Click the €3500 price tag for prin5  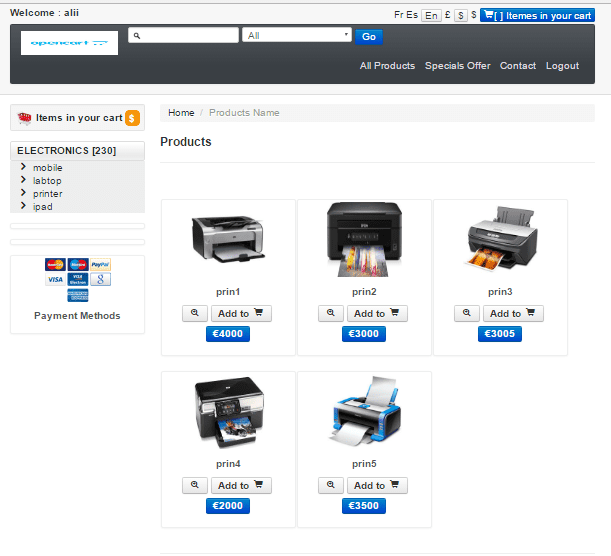point(364,506)
